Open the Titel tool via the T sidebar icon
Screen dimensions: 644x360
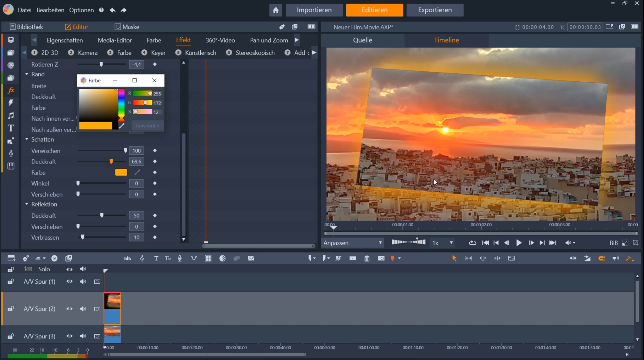[x=11, y=128]
